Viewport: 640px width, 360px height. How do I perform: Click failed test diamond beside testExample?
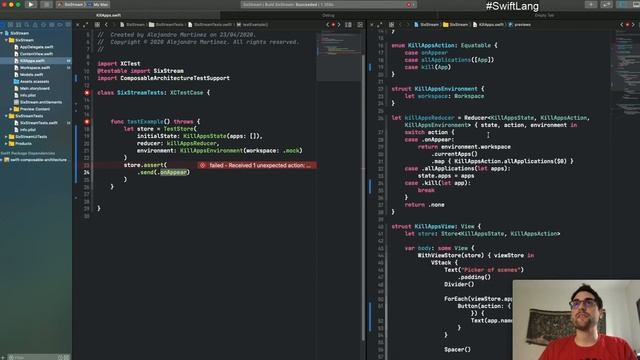point(87,122)
